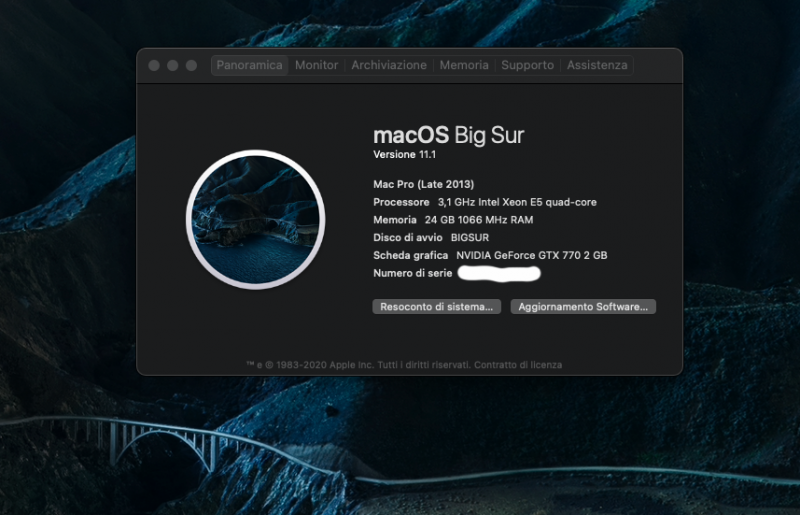Image resolution: width=800 pixels, height=515 pixels.
Task: Click the BIGSUR startup disk name
Action: [x=470, y=238]
